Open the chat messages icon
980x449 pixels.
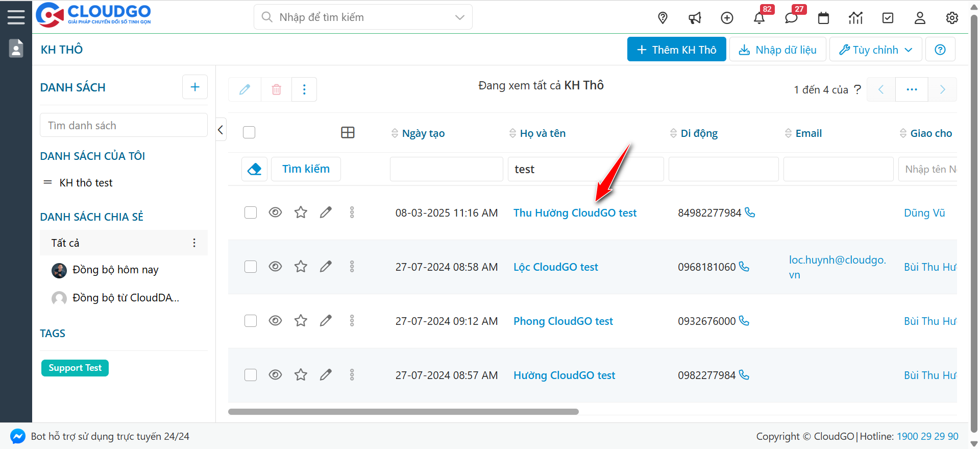click(x=791, y=18)
